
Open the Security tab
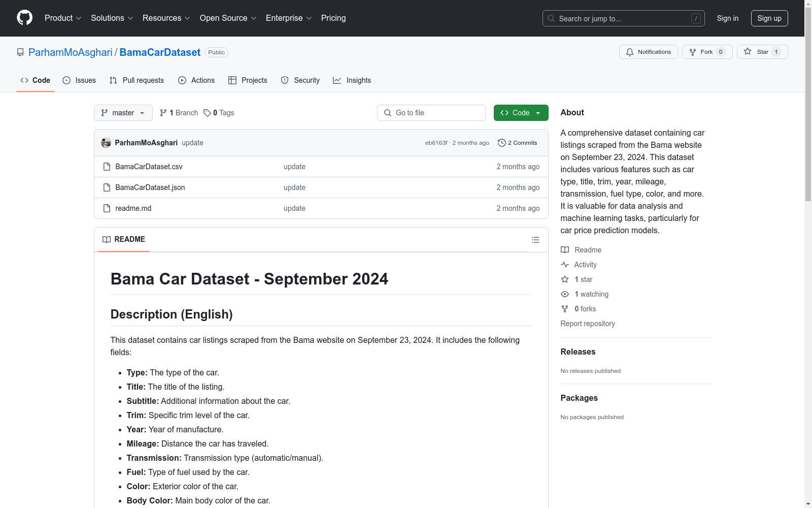pos(300,80)
